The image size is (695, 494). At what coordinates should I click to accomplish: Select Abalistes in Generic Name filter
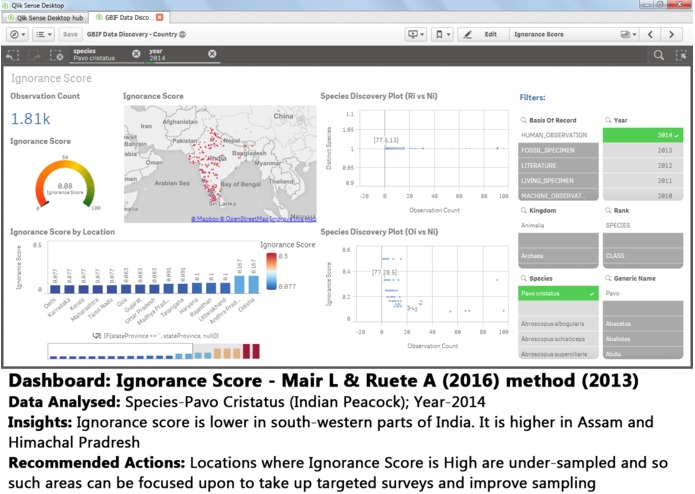(x=643, y=339)
